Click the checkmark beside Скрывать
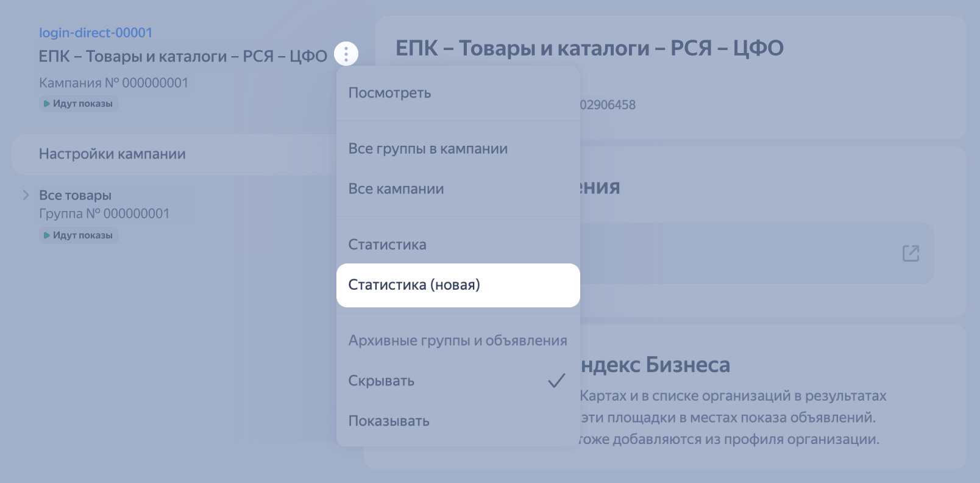 556,381
